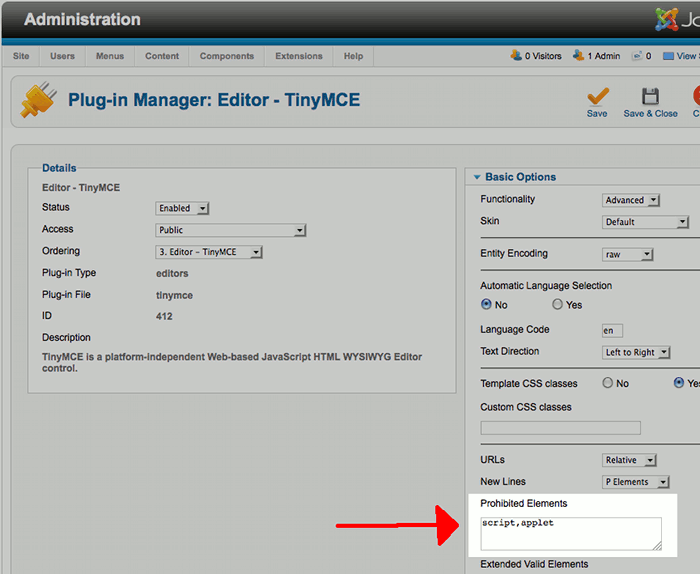The width and height of the screenshot is (700, 574).
Task: Collapse the Basic Options section
Action: (x=476, y=177)
